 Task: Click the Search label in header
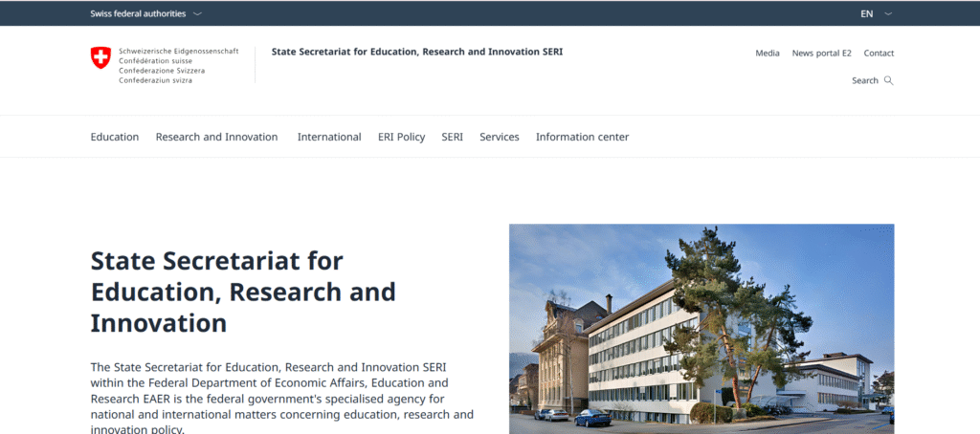click(x=865, y=80)
